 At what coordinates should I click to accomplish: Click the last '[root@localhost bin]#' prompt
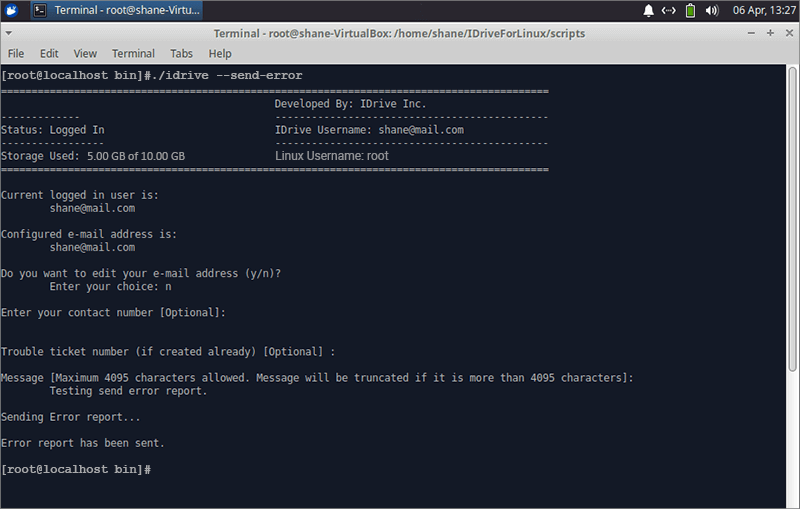click(x=76, y=469)
